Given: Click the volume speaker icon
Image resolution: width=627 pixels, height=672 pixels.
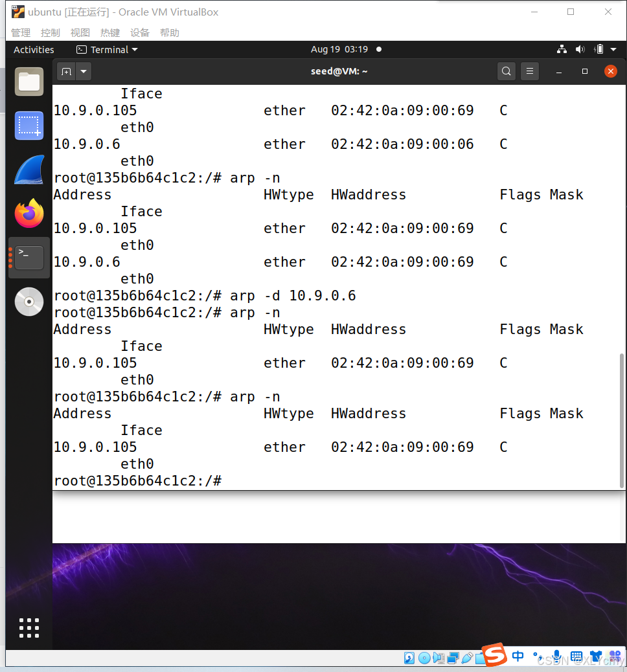Looking at the screenshot, I should pyautogui.click(x=580, y=49).
